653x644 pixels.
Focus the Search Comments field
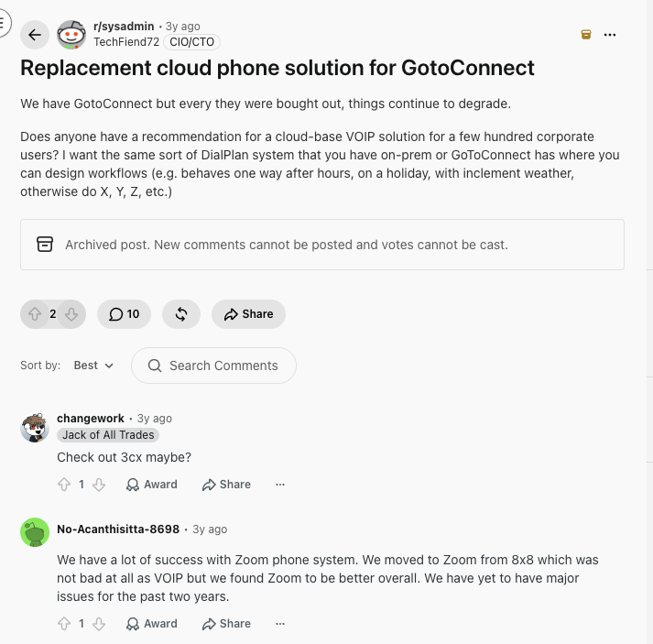[x=213, y=366]
